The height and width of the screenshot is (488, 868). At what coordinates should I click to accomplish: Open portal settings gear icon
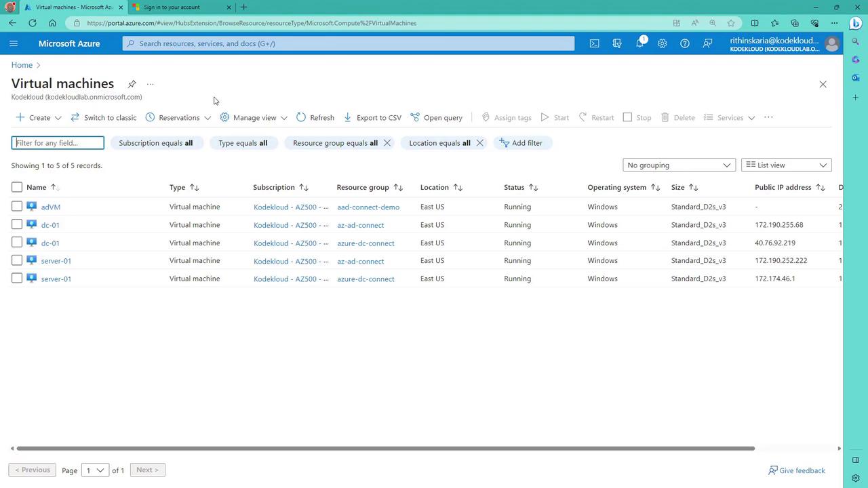pos(662,43)
